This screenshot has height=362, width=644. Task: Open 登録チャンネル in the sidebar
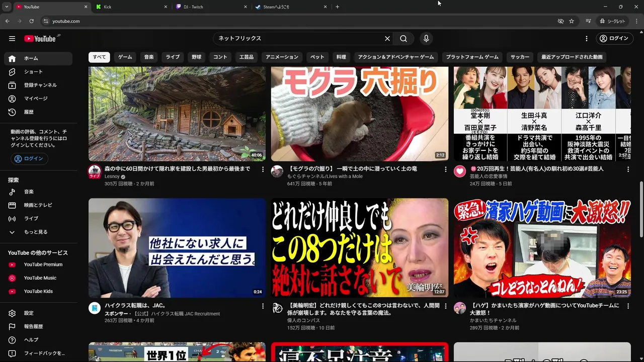[x=38, y=85]
